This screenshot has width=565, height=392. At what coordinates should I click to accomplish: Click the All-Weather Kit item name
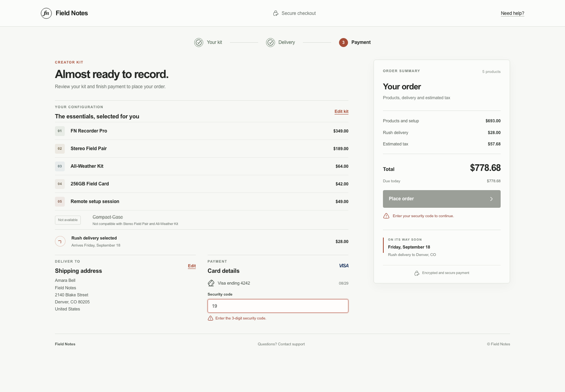(x=87, y=166)
